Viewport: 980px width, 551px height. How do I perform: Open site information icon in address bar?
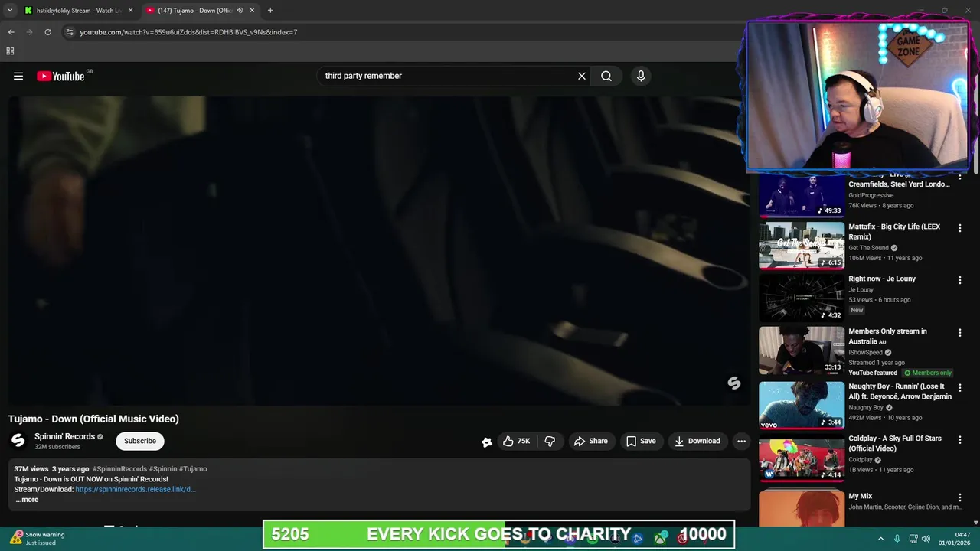(70, 32)
